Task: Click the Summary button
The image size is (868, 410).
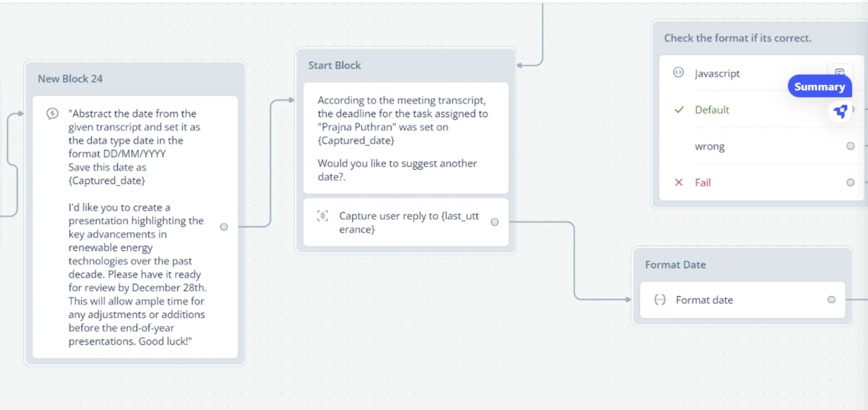Action: click(819, 86)
